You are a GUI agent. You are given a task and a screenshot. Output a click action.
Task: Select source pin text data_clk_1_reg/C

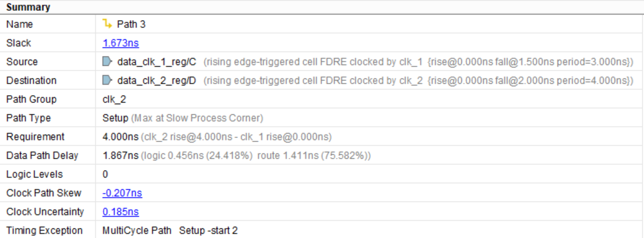[158, 62]
